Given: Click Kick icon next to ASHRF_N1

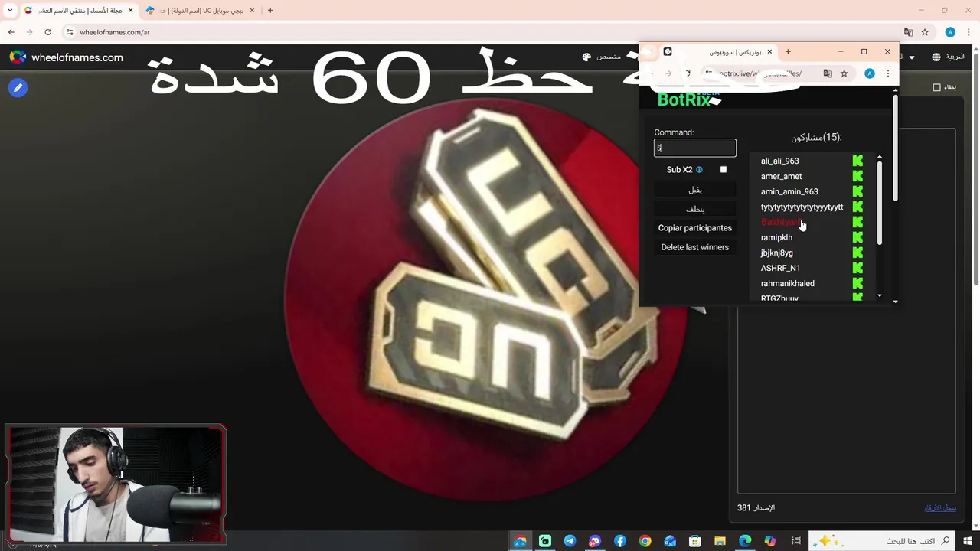Looking at the screenshot, I should [x=857, y=268].
